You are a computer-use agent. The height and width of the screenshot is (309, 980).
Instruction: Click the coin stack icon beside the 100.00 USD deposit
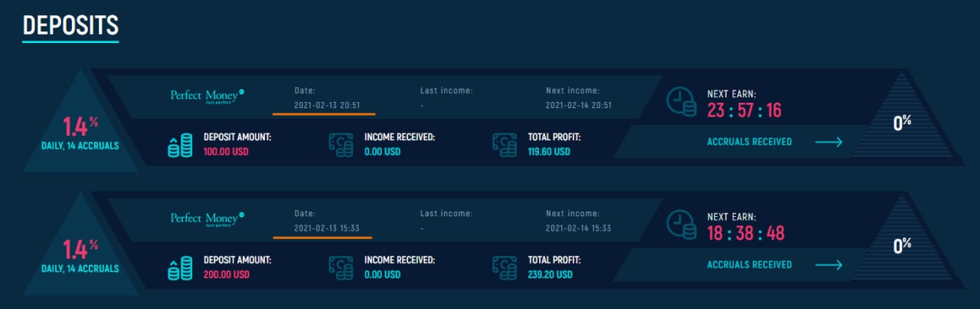180,145
